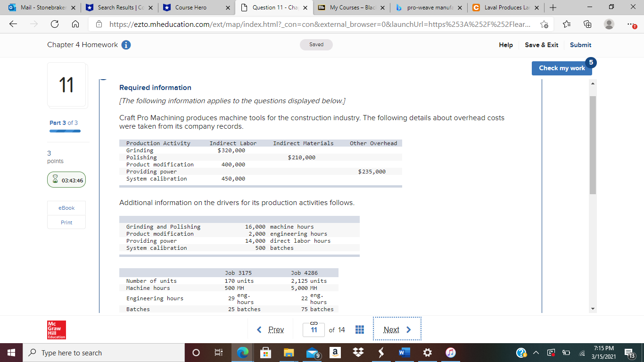Open Get Help icon in system tray

pyautogui.click(x=521, y=353)
